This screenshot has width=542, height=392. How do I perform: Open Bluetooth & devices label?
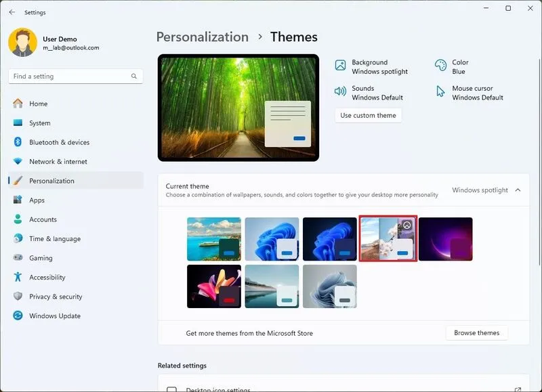pyautogui.click(x=60, y=142)
